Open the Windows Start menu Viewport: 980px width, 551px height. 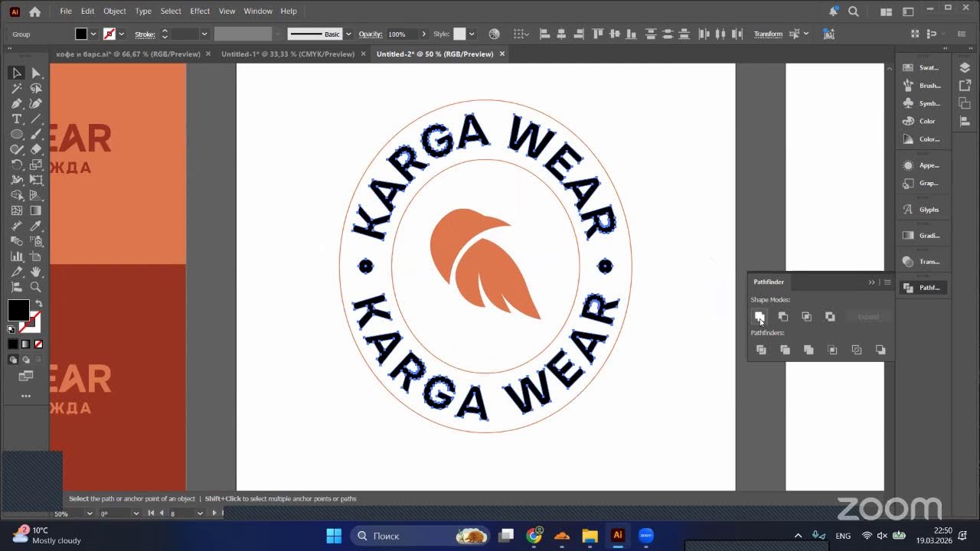[x=334, y=536]
